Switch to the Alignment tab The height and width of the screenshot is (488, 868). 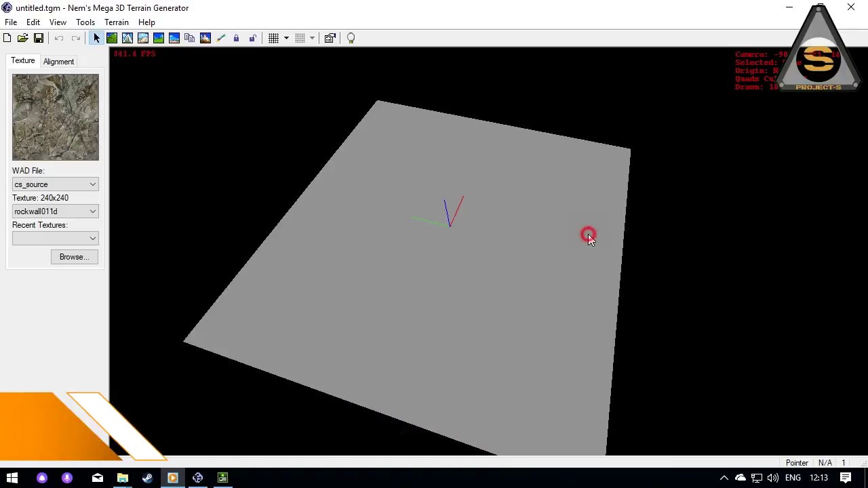(58, 62)
